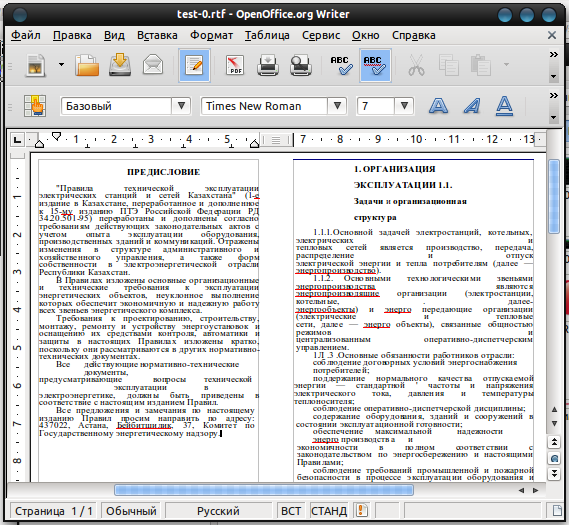Click the font size field showing 7
Screen dimensions: 569x525
coord(376,106)
